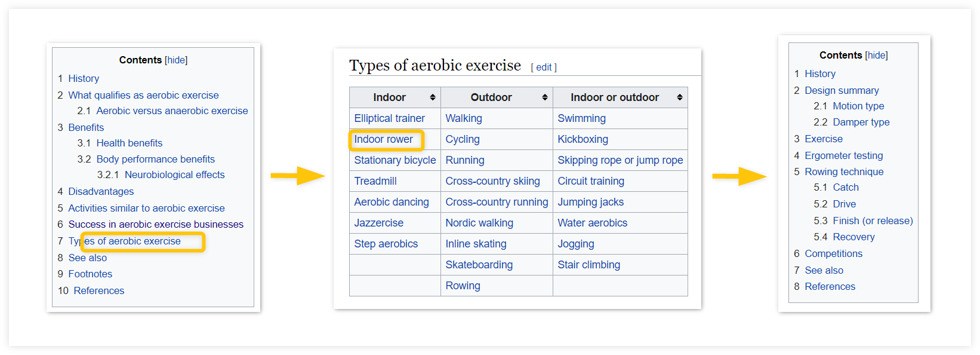This screenshot has width=980, height=355.
Task: Hide the right Contents box
Action: (877, 55)
